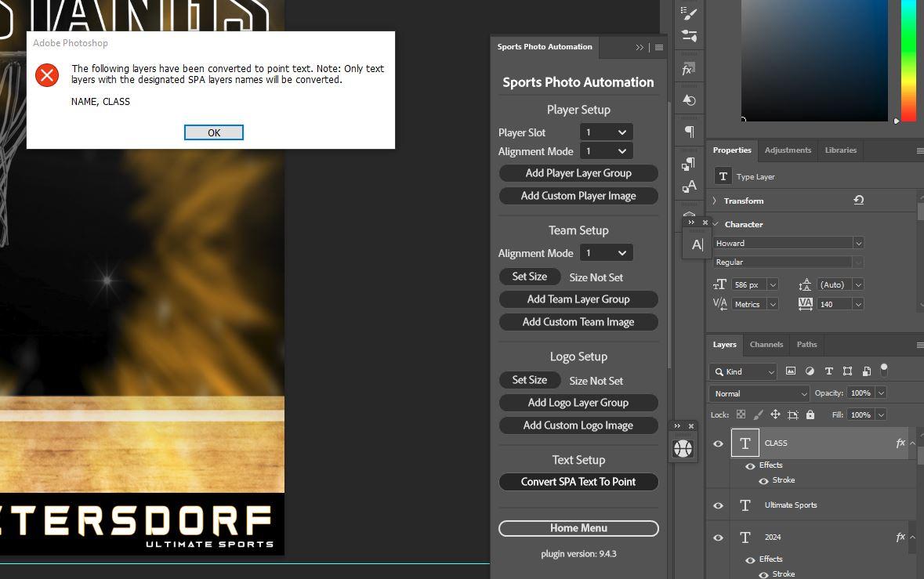Switch to the Libraries tab
Viewport: 924px width, 579px height.
pos(840,150)
